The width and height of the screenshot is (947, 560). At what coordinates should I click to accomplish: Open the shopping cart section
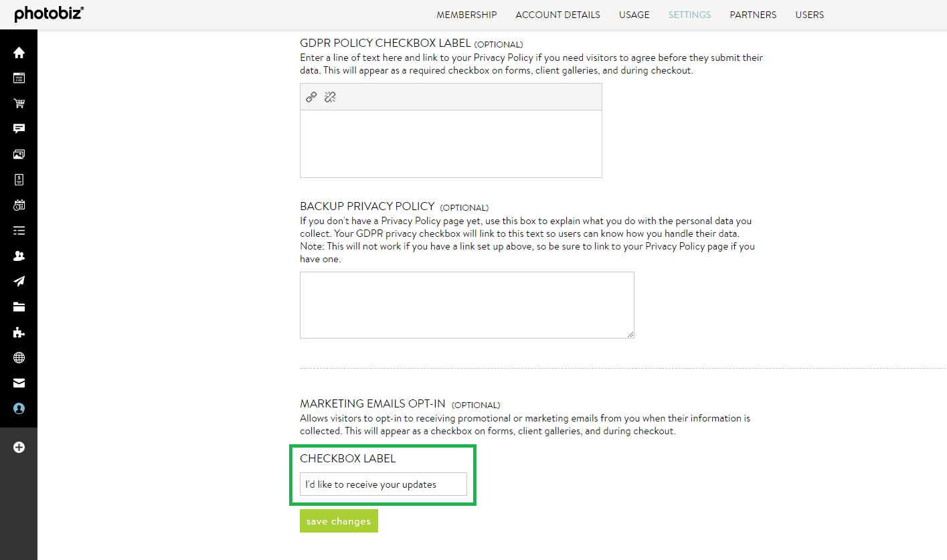[x=18, y=103]
